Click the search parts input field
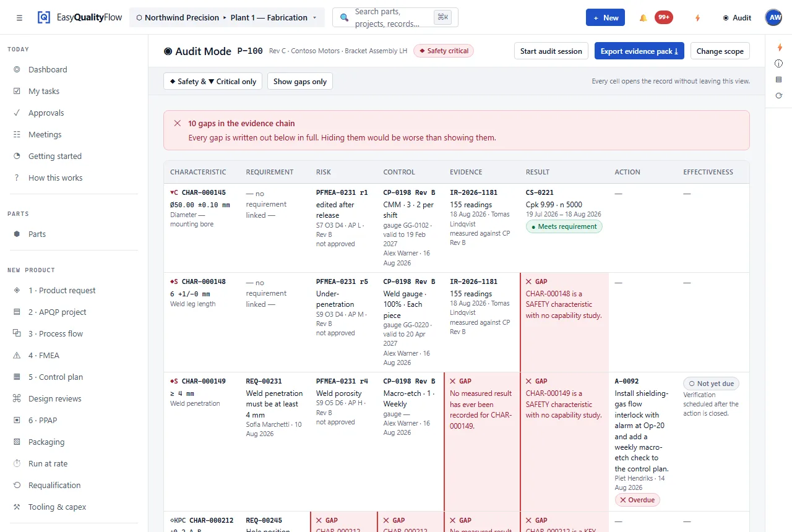The height and width of the screenshot is (532, 792). pyautogui.click(x=395, y=17)
